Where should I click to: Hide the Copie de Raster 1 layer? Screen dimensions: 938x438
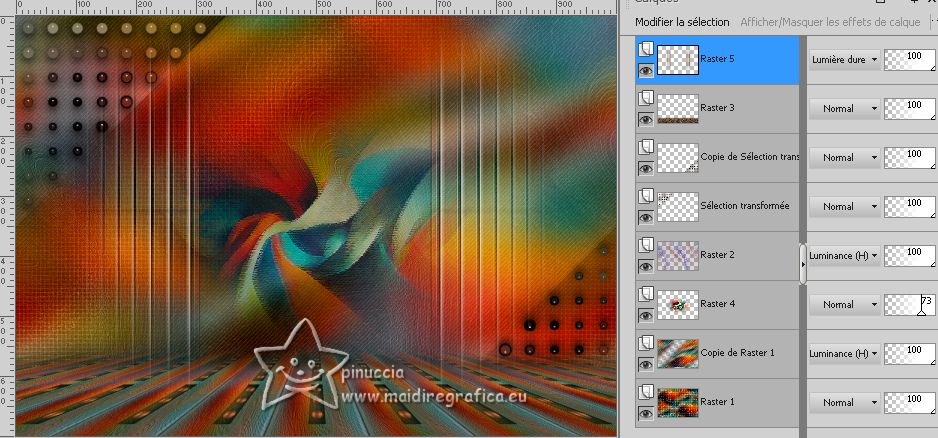coord(645,365)
